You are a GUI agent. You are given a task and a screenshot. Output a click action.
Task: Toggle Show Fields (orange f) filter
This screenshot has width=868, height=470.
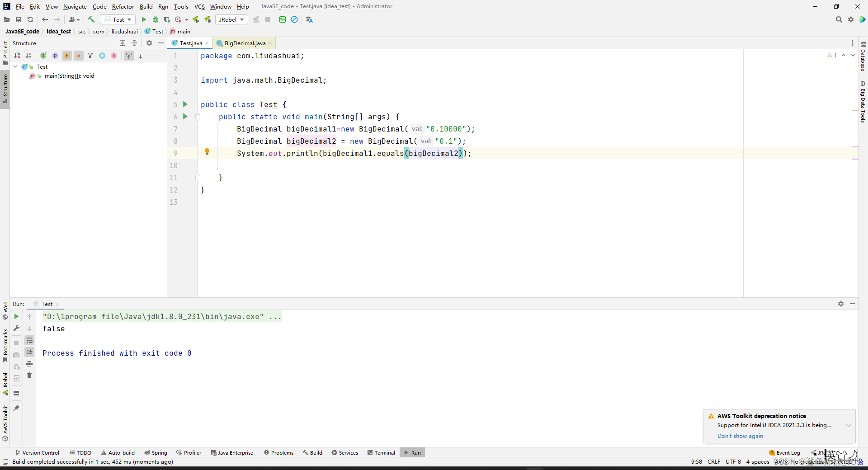coord(67,56)
